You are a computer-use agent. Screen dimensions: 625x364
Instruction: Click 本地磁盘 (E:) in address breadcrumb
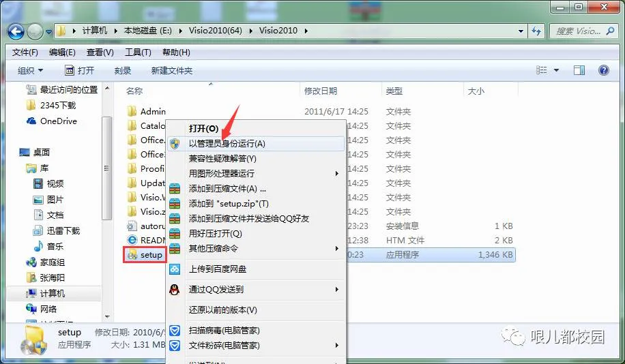pos(148,31)
